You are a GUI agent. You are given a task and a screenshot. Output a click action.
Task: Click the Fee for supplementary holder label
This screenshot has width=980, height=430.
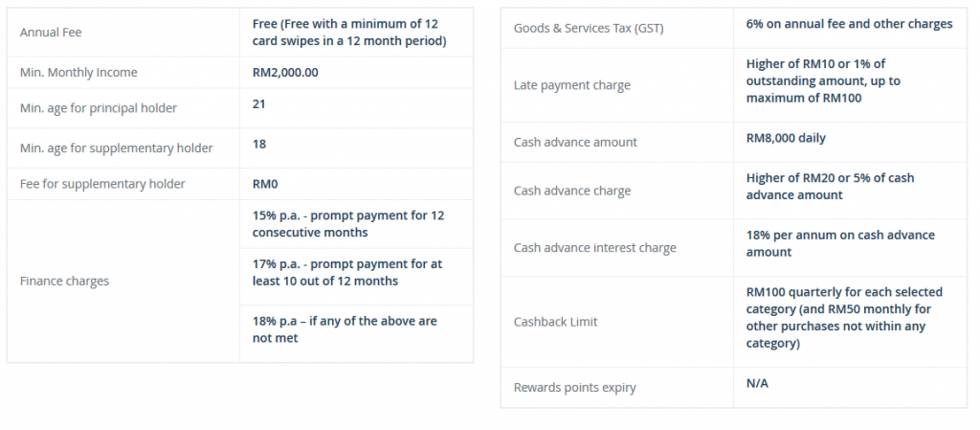click(x=102, y=184)
